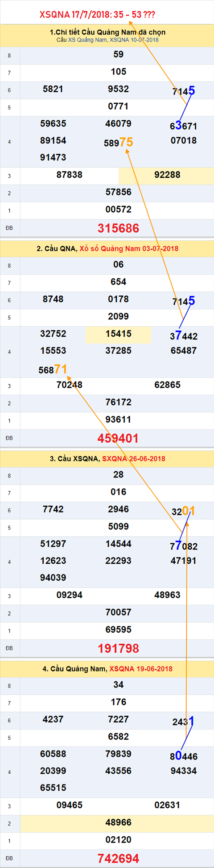Click the number 7227

click(119, 719)
